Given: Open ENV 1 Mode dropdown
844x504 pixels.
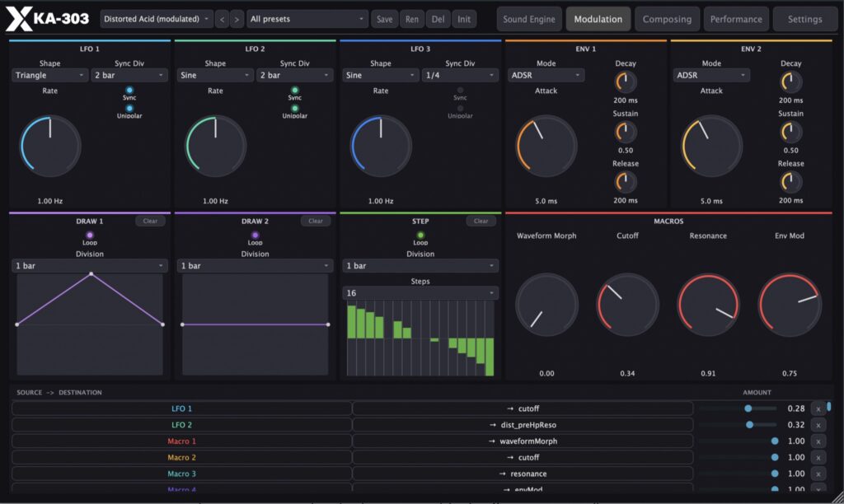Looking at the screenshot, I should coord(546,75).
